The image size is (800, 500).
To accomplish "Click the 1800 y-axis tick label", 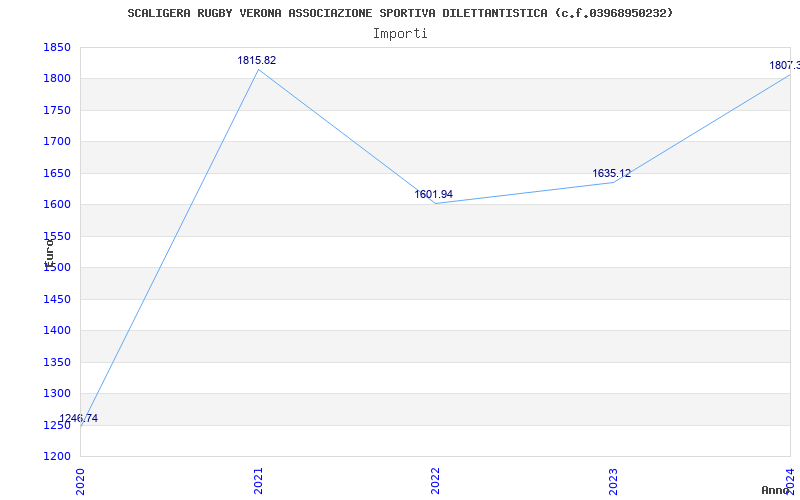I will tap(57, 79).
